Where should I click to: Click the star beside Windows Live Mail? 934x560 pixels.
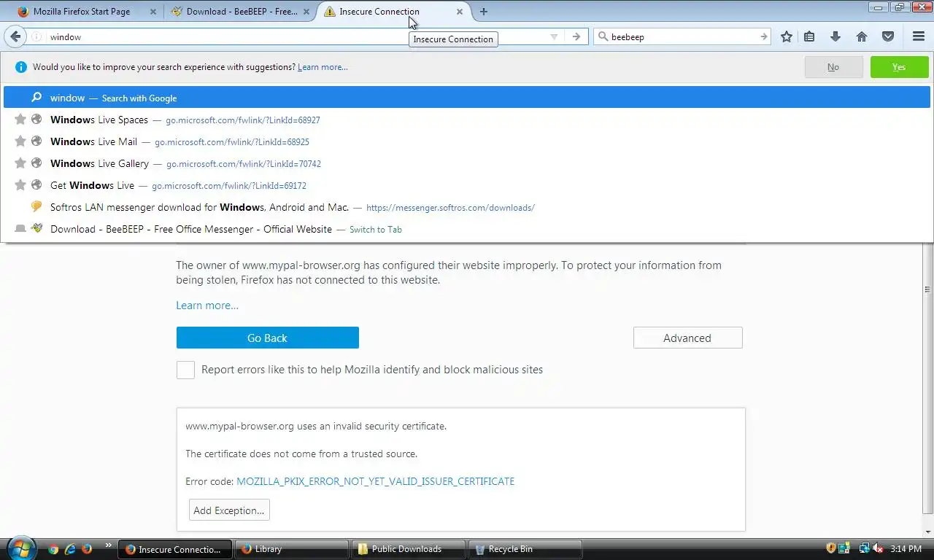click(x=20, y=141)
